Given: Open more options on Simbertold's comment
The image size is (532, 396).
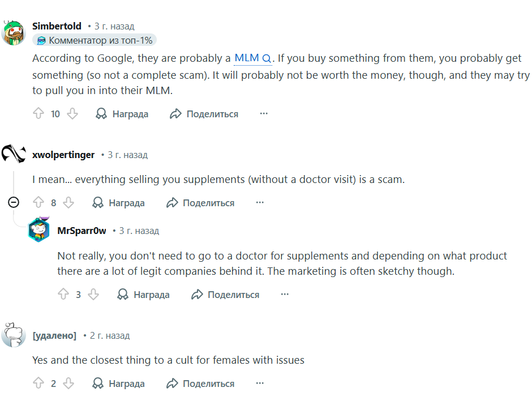Looking at the screenshot, I should click(264, 114).
